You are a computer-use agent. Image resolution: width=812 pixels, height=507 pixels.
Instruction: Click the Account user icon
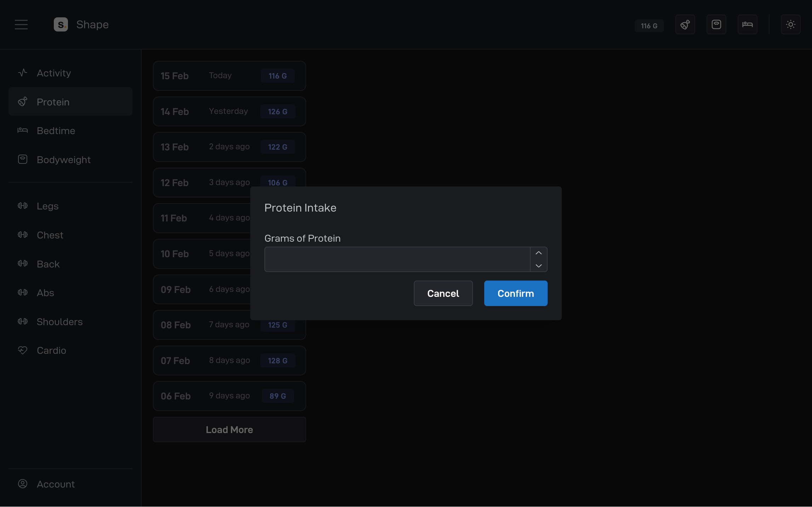[23, 484]
